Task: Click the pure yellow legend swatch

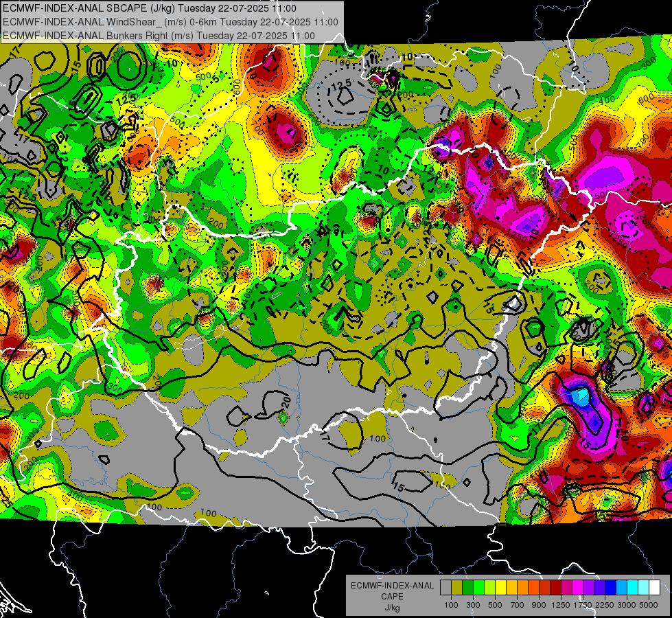Action: 500,588
